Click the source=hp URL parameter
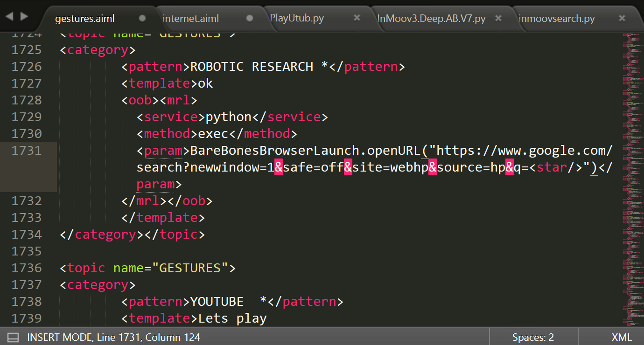Image resolution: width=644 pixels, height=345 pixels. pyautogui.click(x=471, y=167)
